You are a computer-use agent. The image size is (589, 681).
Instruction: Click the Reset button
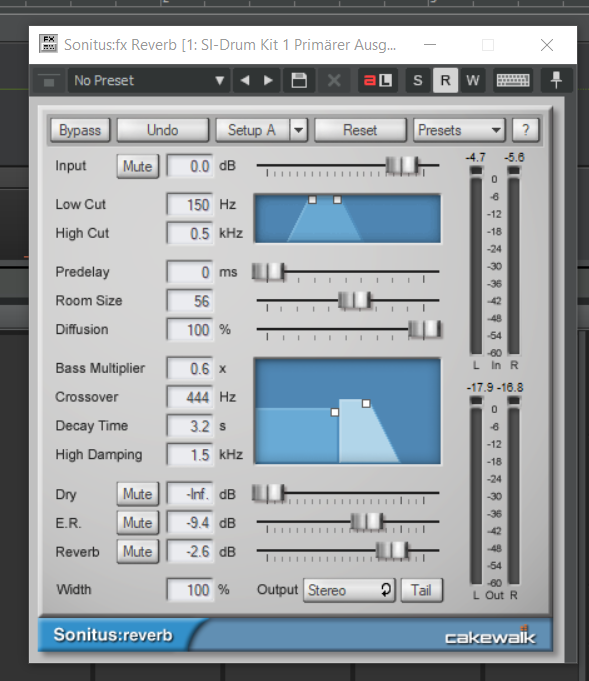(360, 130)
